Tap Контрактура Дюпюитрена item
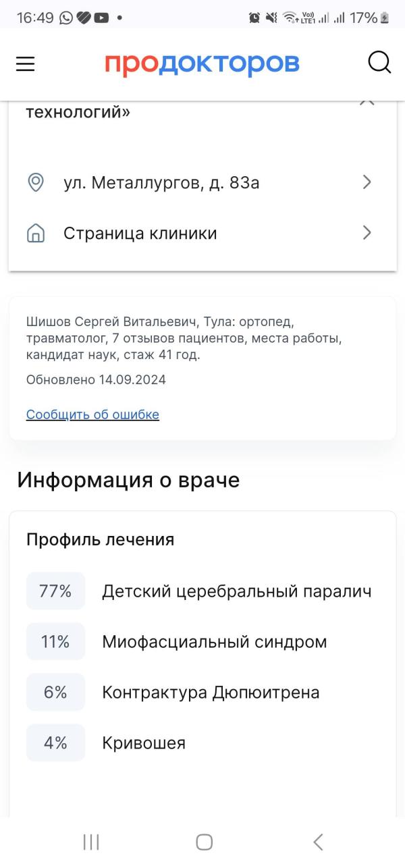 211,693
